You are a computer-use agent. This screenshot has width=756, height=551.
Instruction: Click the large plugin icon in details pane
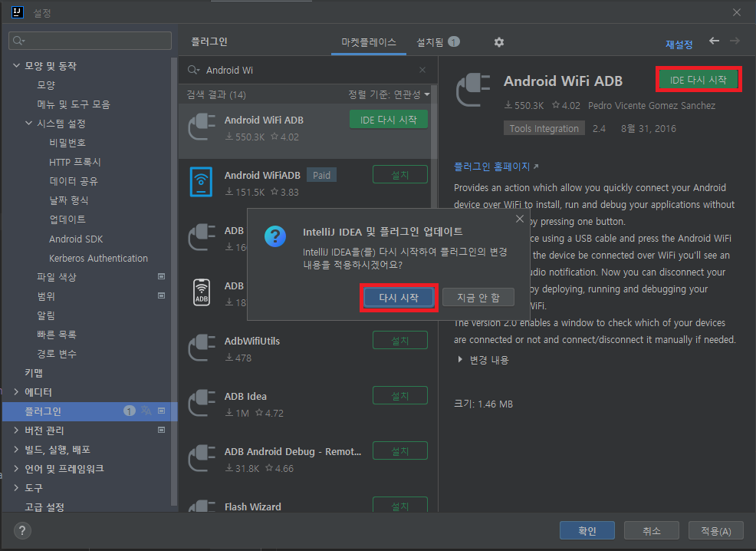tap(473, 90)
